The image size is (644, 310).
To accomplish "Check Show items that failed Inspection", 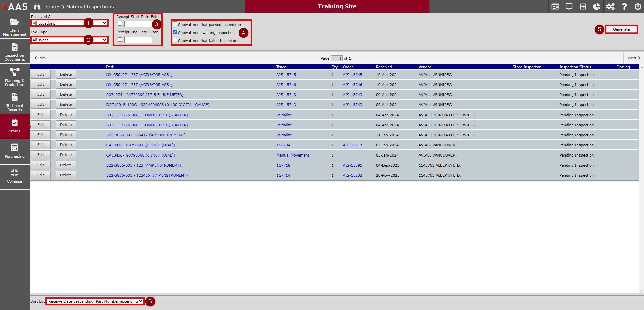I will tap(175, 40).
